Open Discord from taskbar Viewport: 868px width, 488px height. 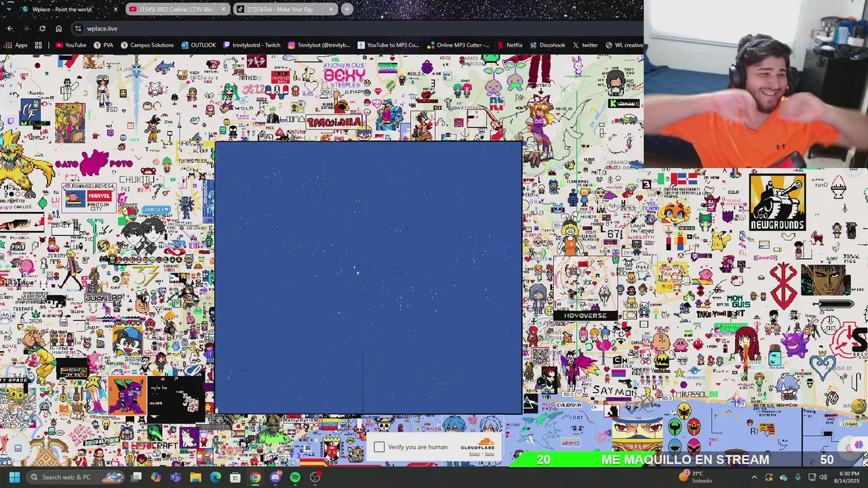tap(275, 477)
